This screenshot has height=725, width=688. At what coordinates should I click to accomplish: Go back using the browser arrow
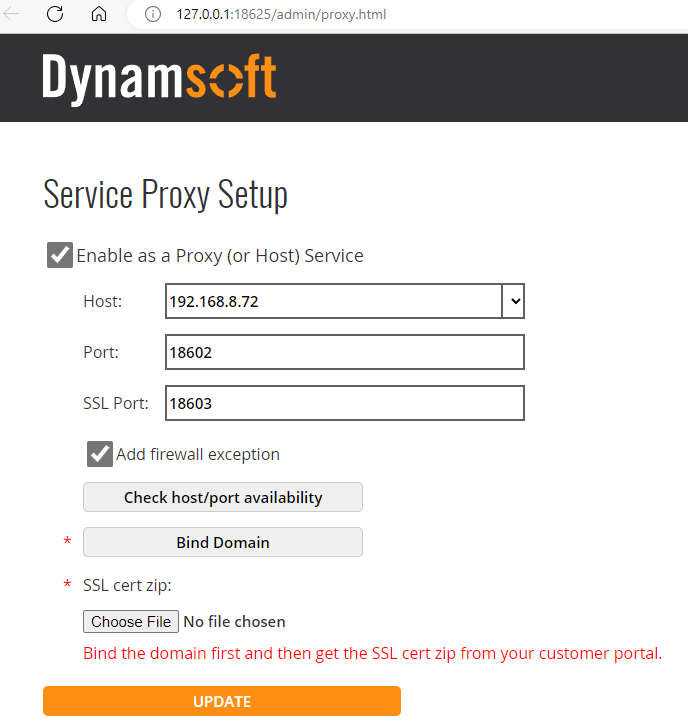[x=12, y=14]
